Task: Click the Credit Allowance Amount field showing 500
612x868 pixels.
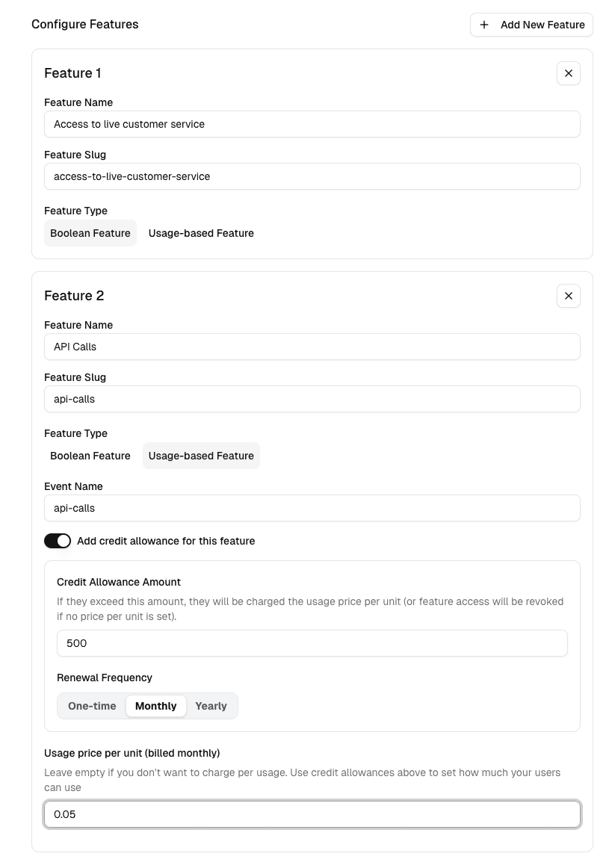Action: (x=312, y=642)
